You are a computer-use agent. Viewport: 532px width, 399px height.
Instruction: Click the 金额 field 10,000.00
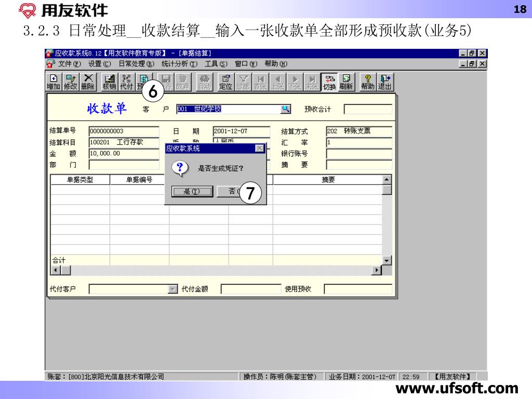(124, 154)
